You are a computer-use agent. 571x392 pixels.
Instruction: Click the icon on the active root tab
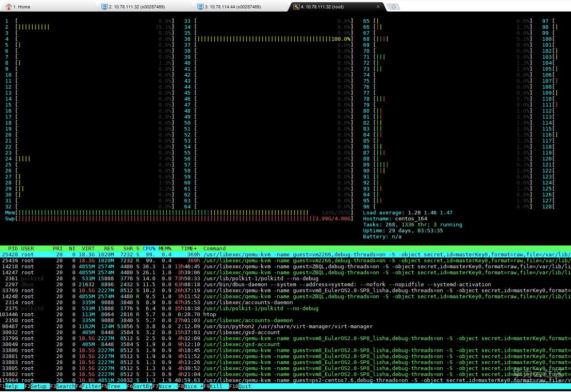[296, 7]
